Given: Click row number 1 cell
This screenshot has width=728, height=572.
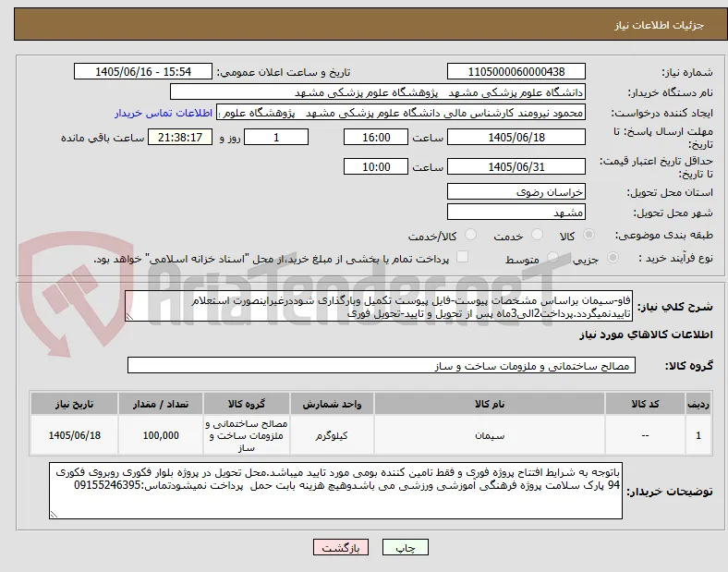Looking at the screenshot, I should [698, 435].
